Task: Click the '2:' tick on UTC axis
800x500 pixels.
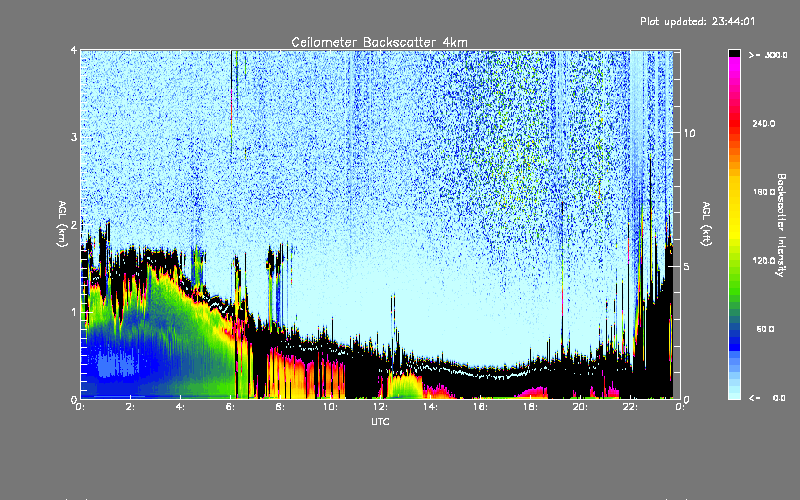Action: point(131,407)
